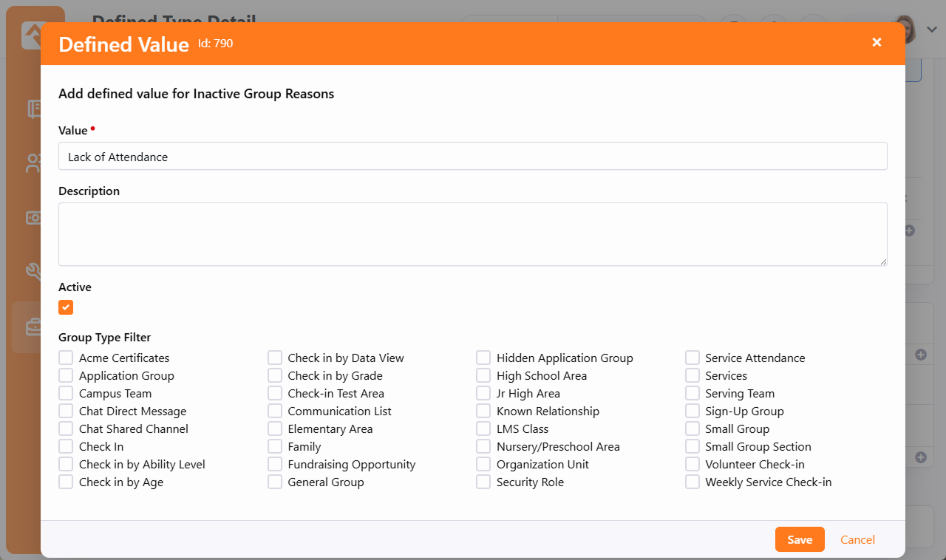Viewport: 946px width, 560px height.
Task: Tick the Serving Team checkbox
Action: 693,393
